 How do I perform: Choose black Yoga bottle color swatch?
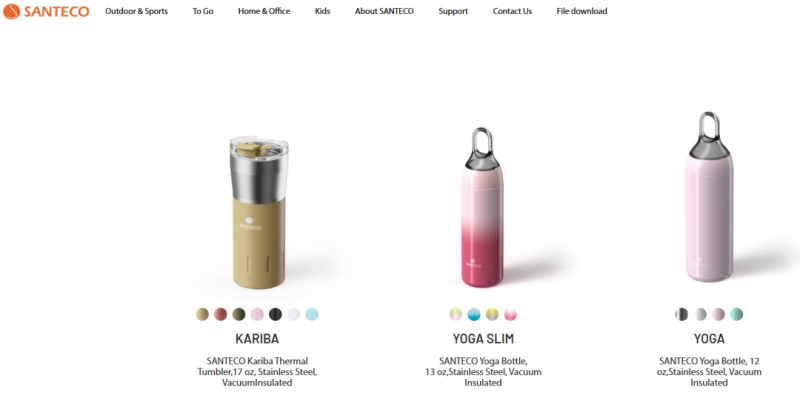click(682, 314)
